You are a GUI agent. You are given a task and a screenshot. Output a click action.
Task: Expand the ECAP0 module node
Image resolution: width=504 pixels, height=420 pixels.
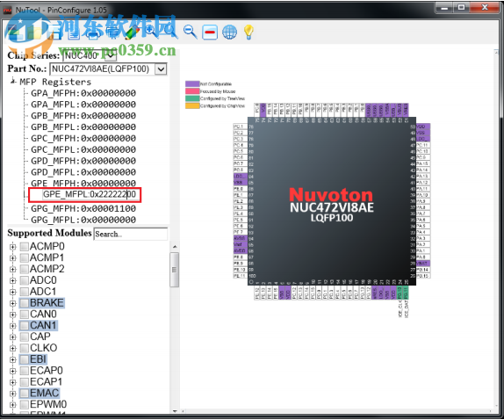[x=12, y=371]
